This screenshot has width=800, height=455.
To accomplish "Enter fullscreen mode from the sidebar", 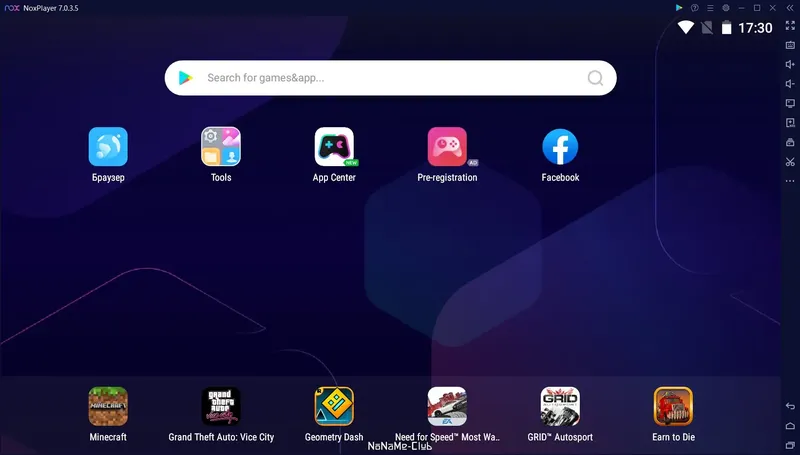I will pos(790,26).
